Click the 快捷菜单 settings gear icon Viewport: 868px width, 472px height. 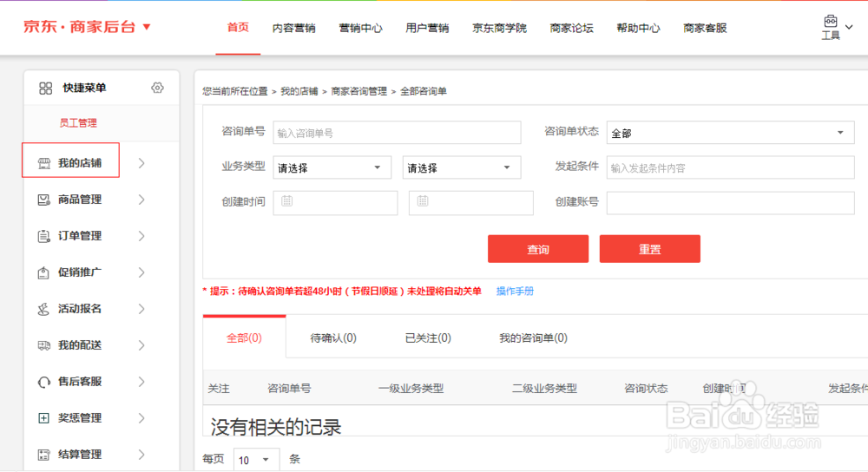(157, 88)
